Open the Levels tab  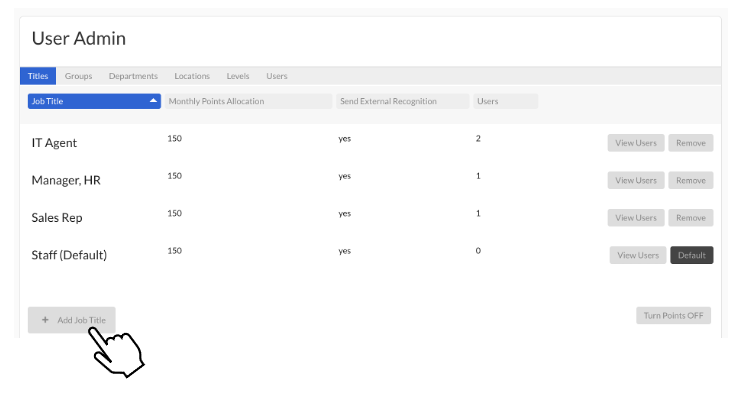pyautogui.click(x=238, y=76)
